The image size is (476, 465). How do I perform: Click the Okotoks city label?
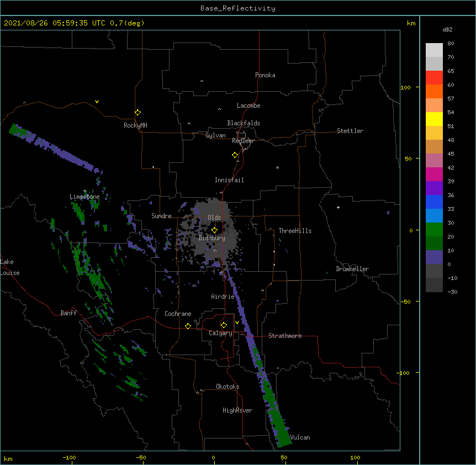click(x=228, y=387)
